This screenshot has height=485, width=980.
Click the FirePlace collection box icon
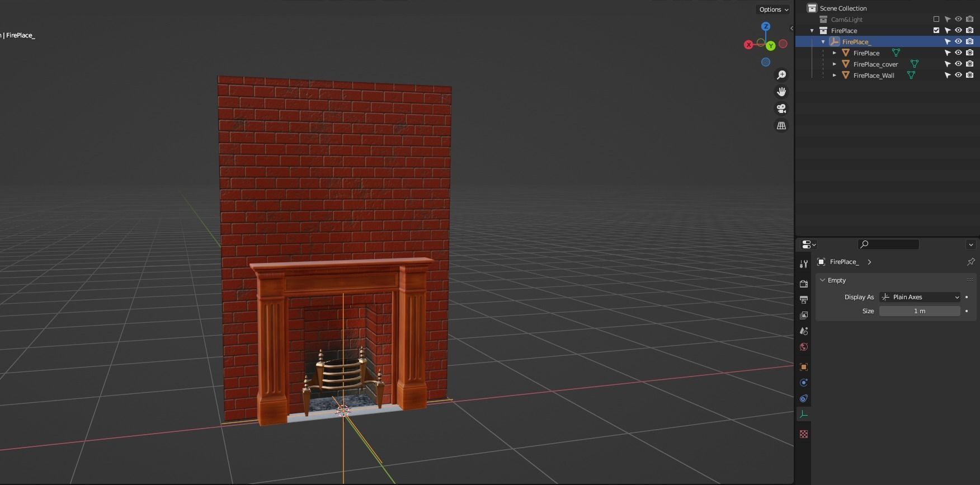pos(823,30)
